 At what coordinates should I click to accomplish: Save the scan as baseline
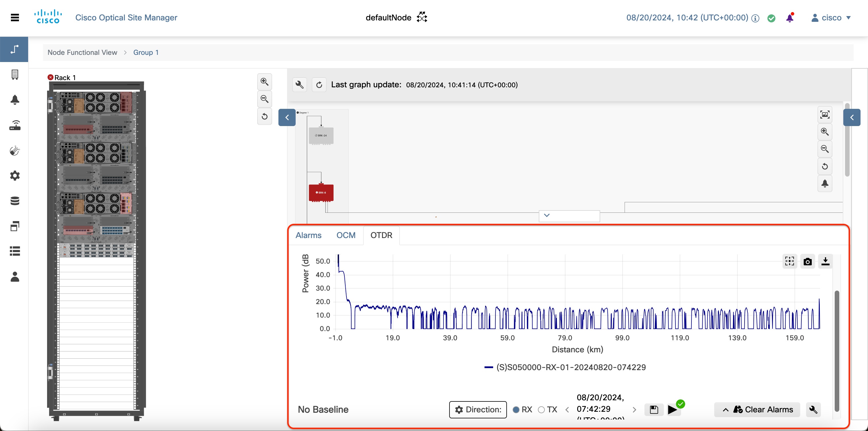click(654, 410)
